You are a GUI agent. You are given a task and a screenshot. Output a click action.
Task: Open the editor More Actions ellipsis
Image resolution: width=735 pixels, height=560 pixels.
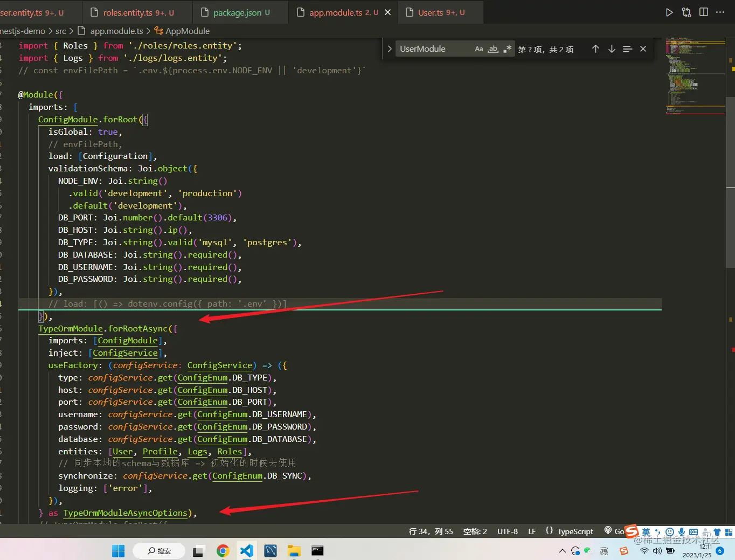coord(720,12)
